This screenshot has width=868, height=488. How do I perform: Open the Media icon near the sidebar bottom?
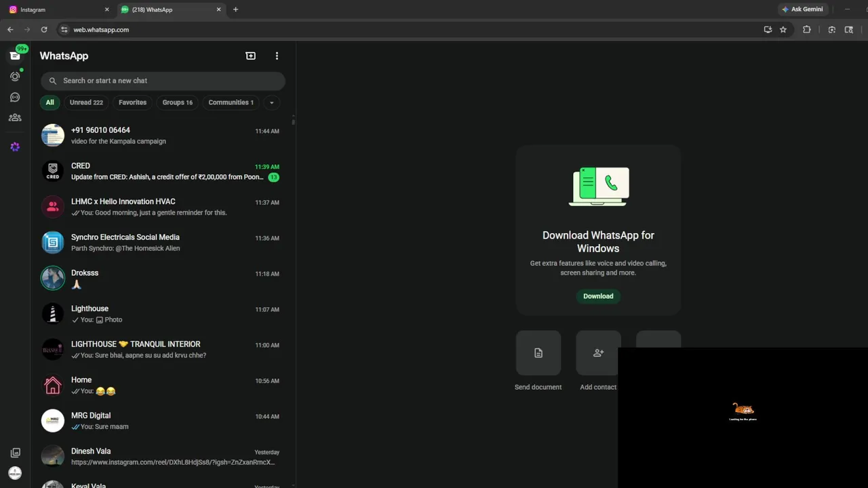[15, 453]
